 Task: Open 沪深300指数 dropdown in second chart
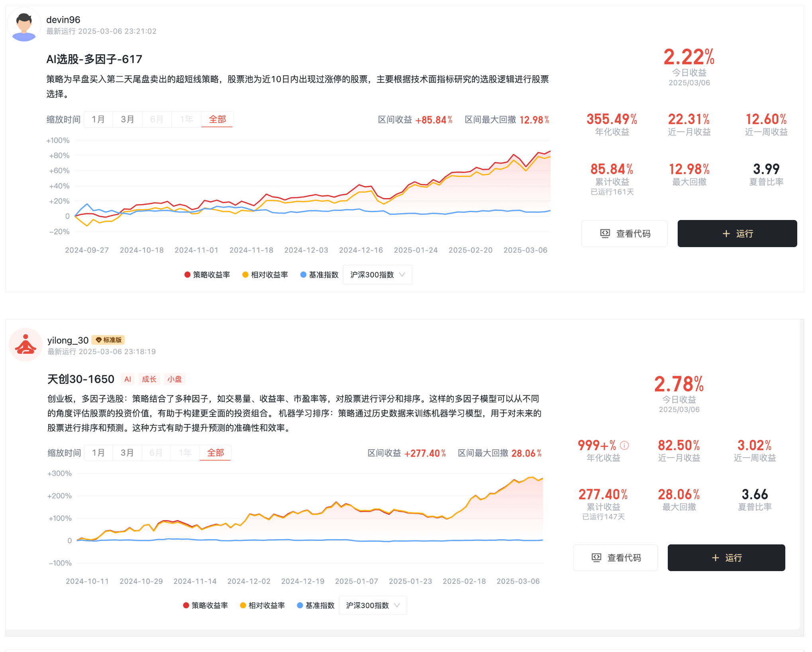(x=373, y=605)
